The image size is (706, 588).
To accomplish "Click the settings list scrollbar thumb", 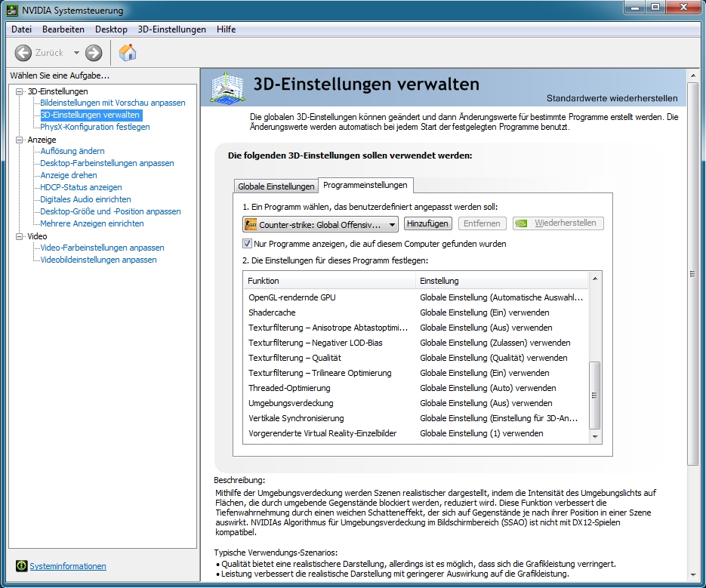I will (x=595, y=396).
